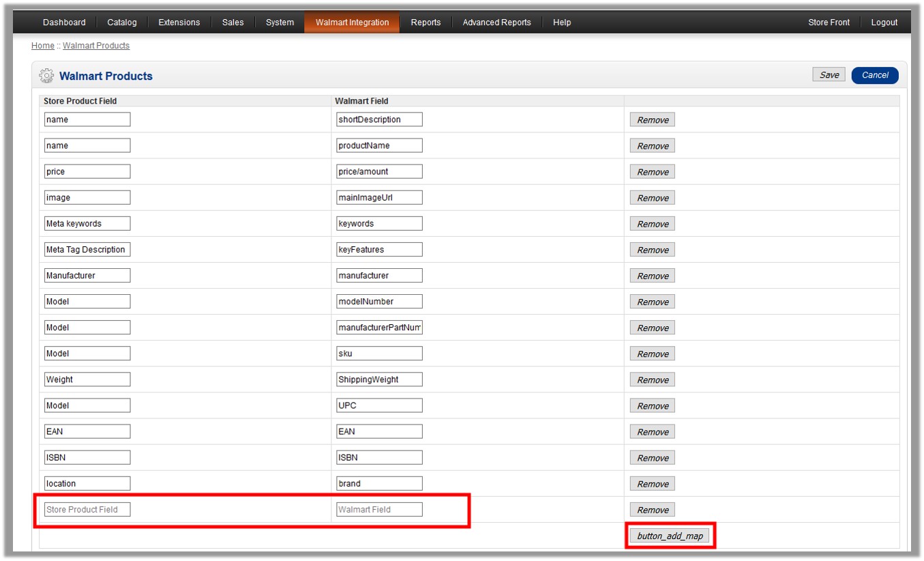Remove the keyFeatures mapping row
Image resolution: width=924 pixels, height=561 pixels.
click(653, 250)
